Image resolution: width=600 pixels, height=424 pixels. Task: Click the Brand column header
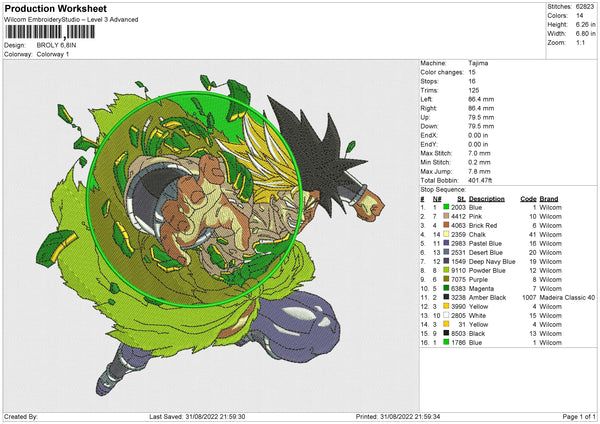click(x=549, y=199)
